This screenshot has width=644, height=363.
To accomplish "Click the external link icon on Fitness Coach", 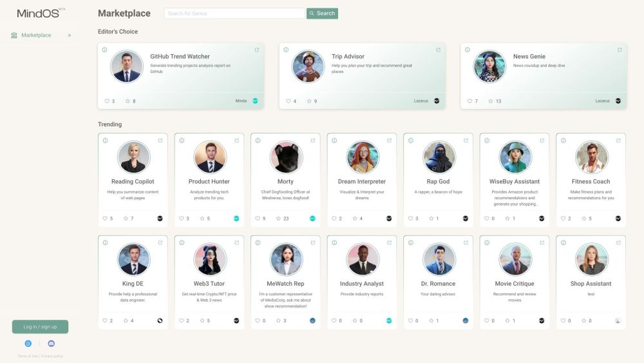I will click(x=619, y=141).
